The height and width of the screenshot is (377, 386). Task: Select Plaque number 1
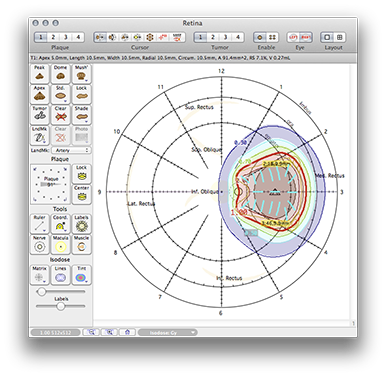(x=41, y=37)
